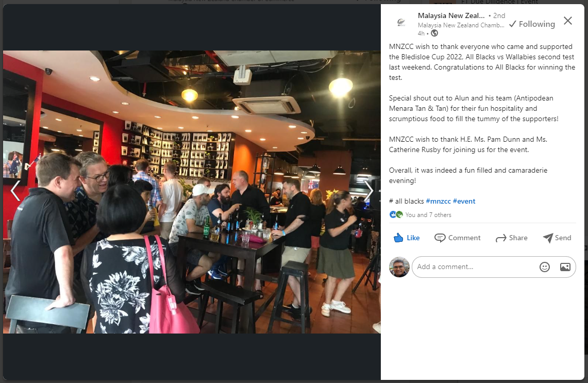
Task: Open the #mnzcc hashtag link
Action: click(438, 201)
